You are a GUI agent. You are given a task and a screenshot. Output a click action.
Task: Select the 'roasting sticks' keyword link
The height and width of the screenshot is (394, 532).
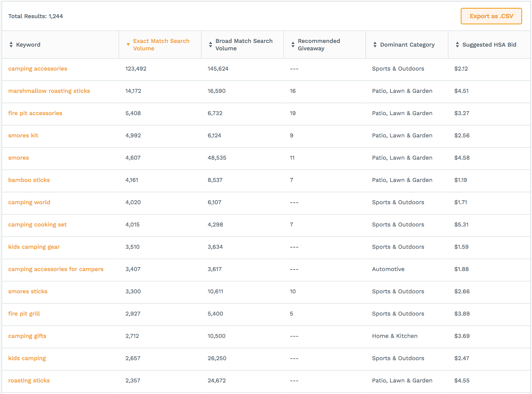click(29, 381)
